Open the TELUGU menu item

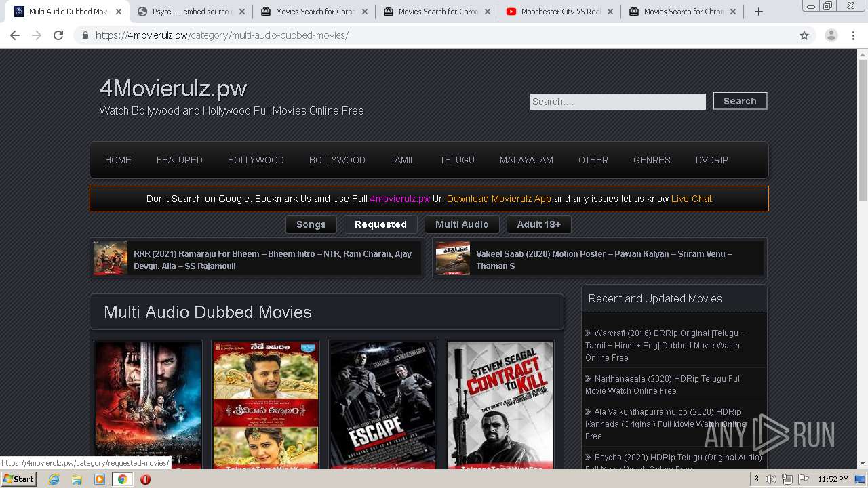(457, 160)
